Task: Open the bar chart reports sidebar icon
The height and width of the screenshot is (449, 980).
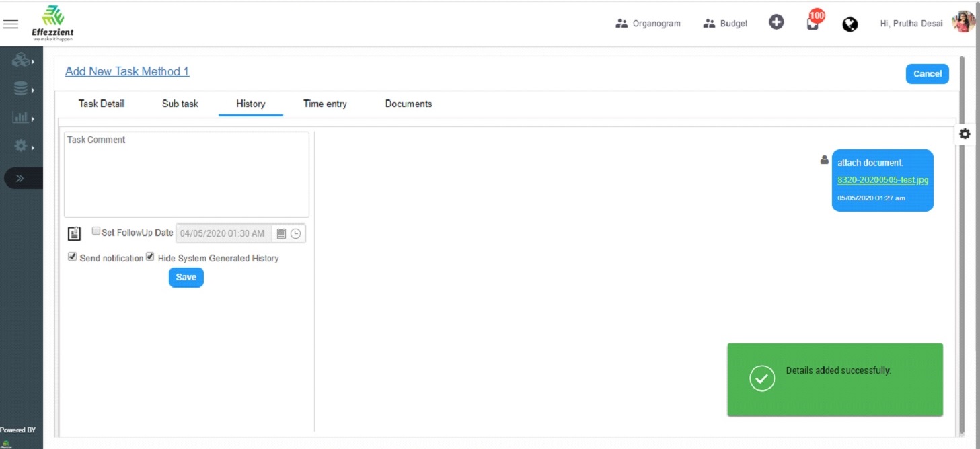Action: [22, 117]
